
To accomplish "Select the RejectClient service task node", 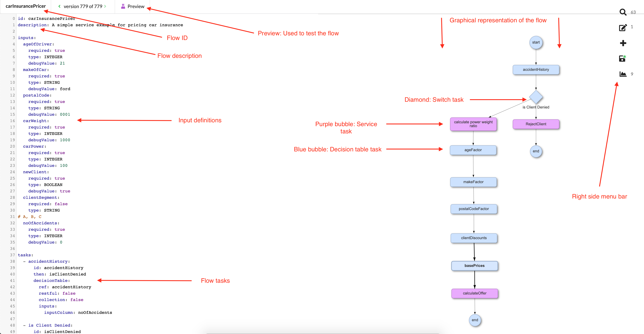I will (536, 124).
